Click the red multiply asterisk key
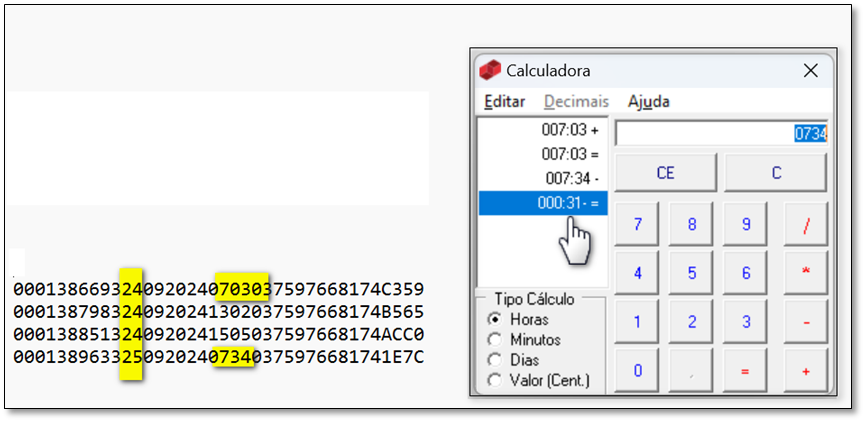 click(806, 273)
